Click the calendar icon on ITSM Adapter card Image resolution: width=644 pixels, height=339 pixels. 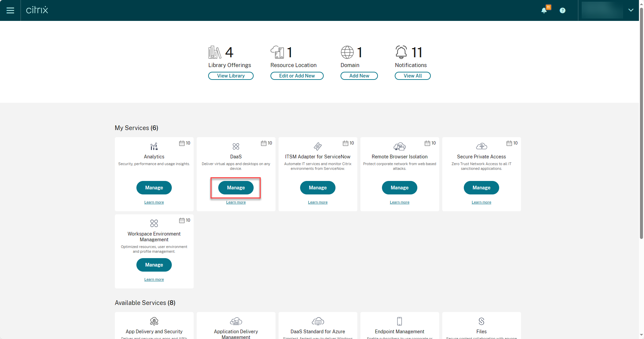point(346,143)
